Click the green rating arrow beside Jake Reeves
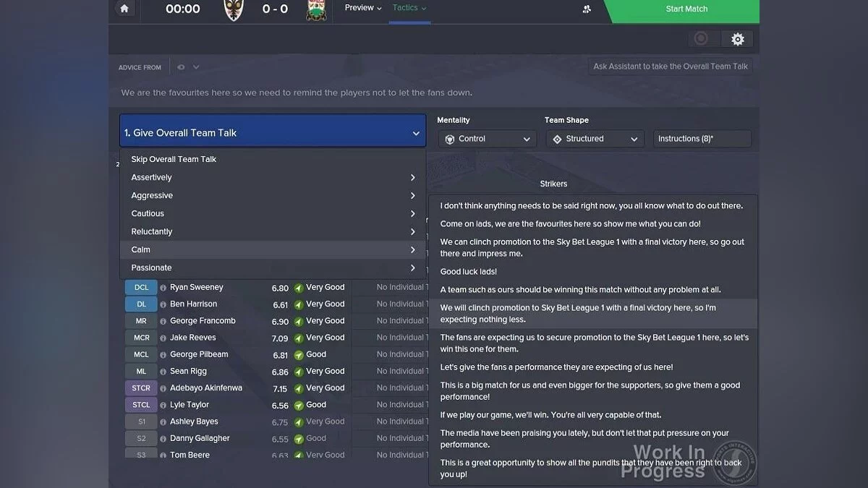This screenshot has width=868, height=488. (297, 338)
